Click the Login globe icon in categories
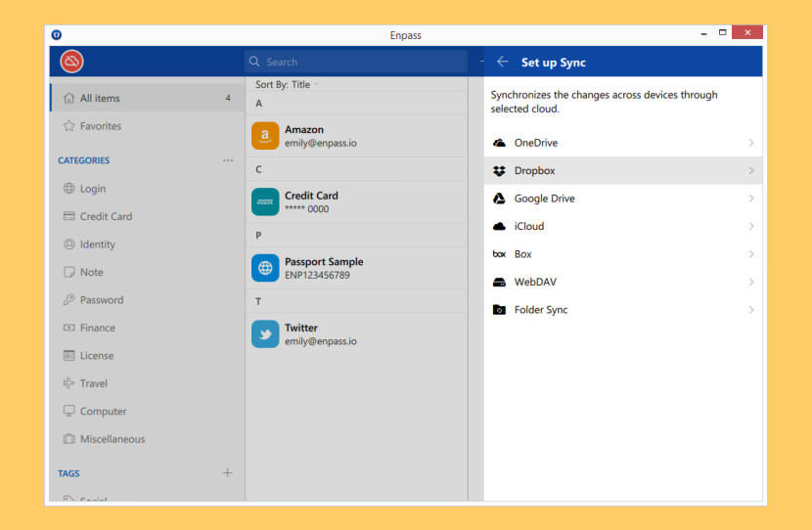Viewport: 812px width, 530px height. [68, 189]
